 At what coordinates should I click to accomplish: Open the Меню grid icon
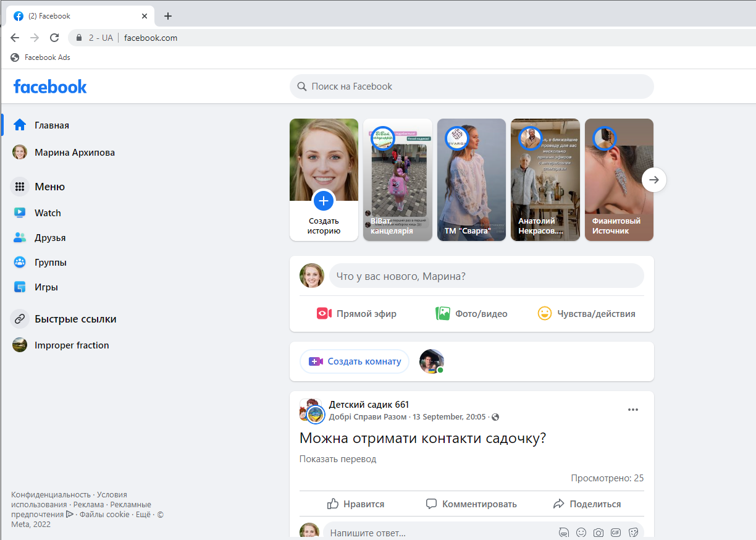[20, 187]
